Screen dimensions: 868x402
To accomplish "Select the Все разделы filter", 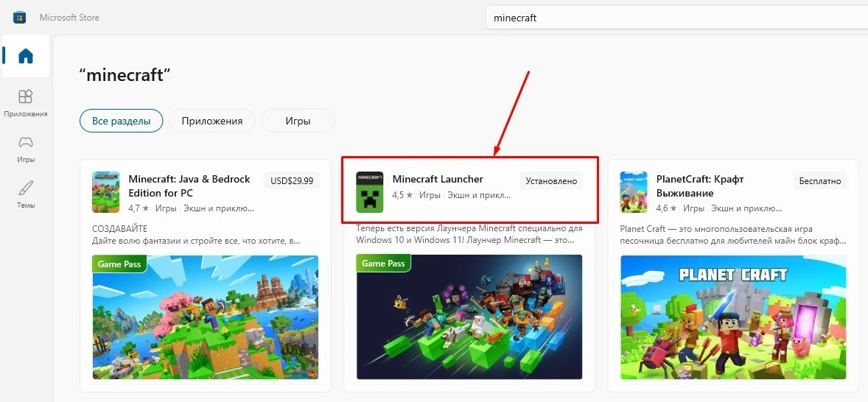I will click(x=121, y=121).
